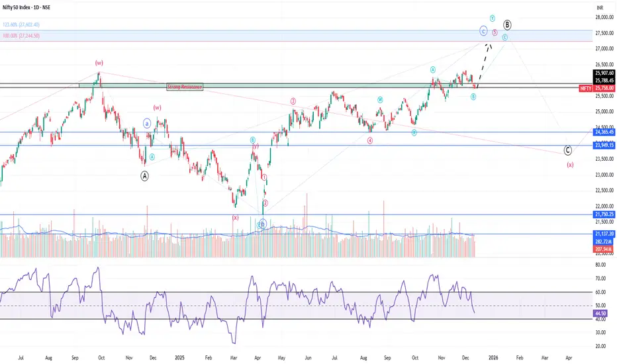The width and height of the screenshot is (617, 364).
Task: Click the black 25,788.45 price label
Action: (604, 80)
